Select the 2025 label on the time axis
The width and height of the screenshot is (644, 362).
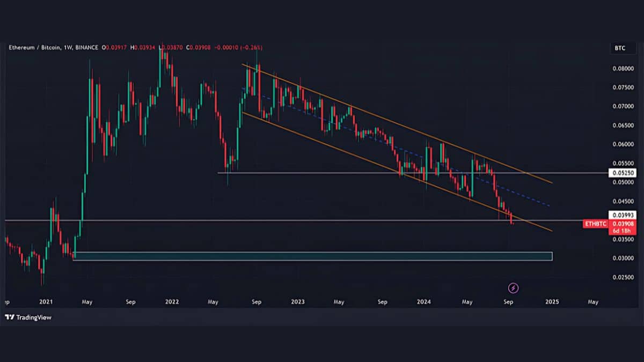(x=553, y=302)
